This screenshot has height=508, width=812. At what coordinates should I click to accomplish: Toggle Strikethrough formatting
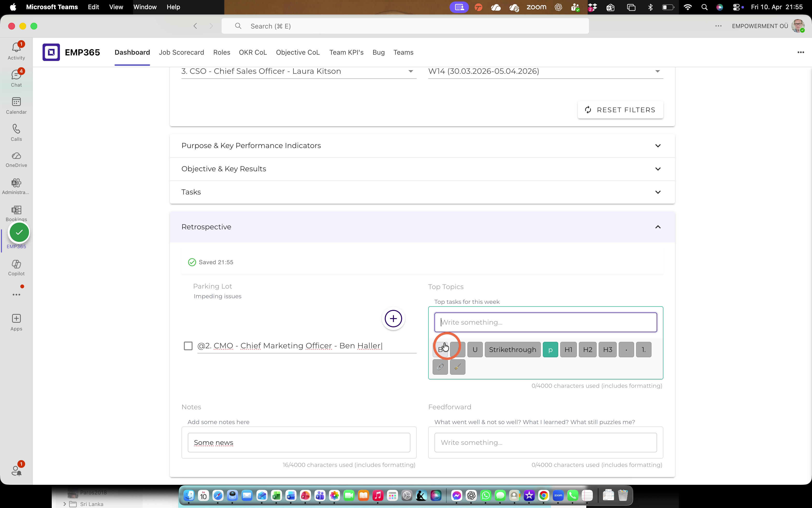(x=512, y=349)
